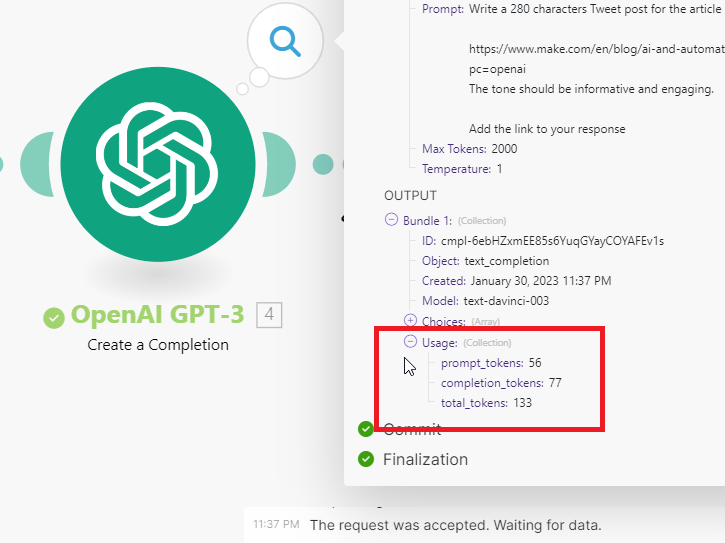This screenshot has height=543, width=725.
Task: Click log message 'The request was accepted'
Action: (455, 525)
